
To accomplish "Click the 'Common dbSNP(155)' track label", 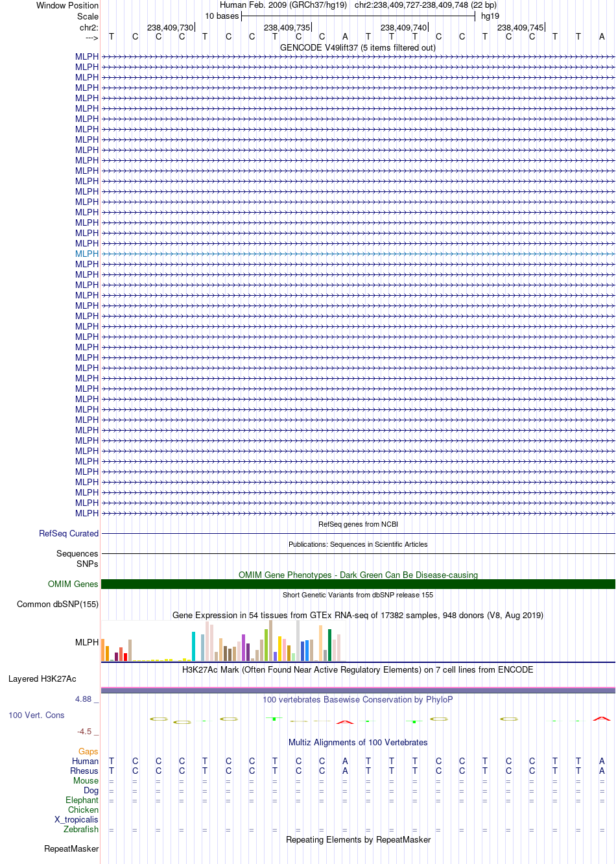I will [58, 604].
